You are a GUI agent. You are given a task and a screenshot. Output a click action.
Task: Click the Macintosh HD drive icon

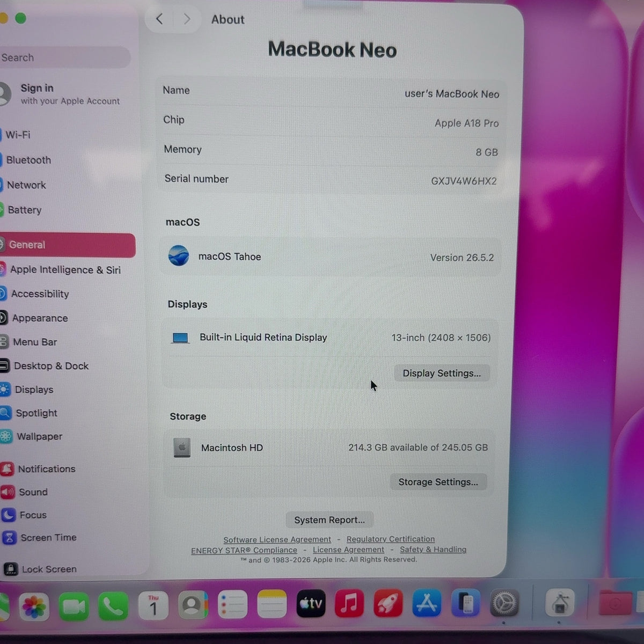pyautogui.click(x=182, y=448)
